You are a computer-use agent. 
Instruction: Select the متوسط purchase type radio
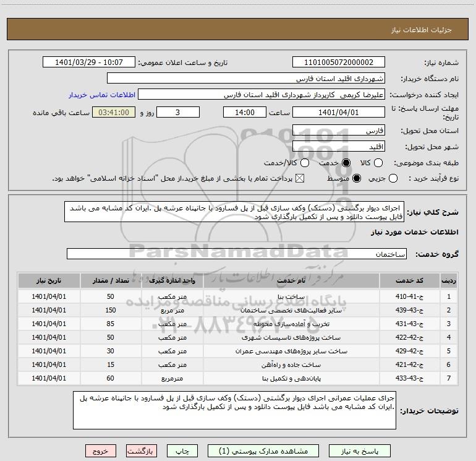click(x=357, y=178)
